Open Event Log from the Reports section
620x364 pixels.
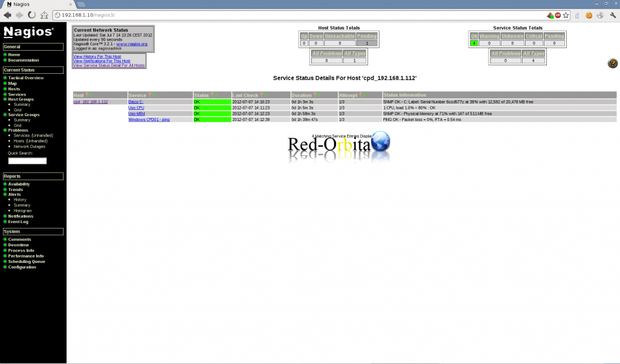pos(18,222)
